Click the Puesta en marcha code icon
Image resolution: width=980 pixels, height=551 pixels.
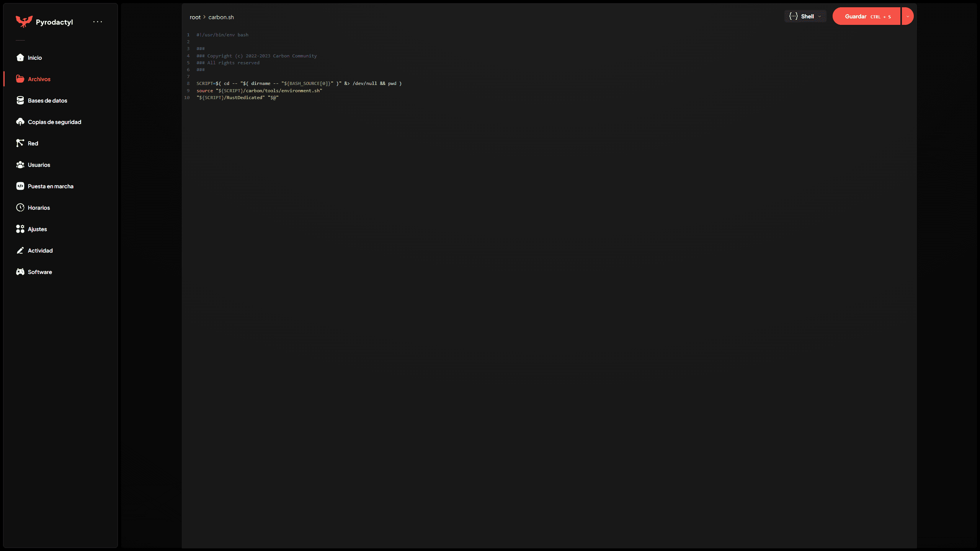point(20,186)
